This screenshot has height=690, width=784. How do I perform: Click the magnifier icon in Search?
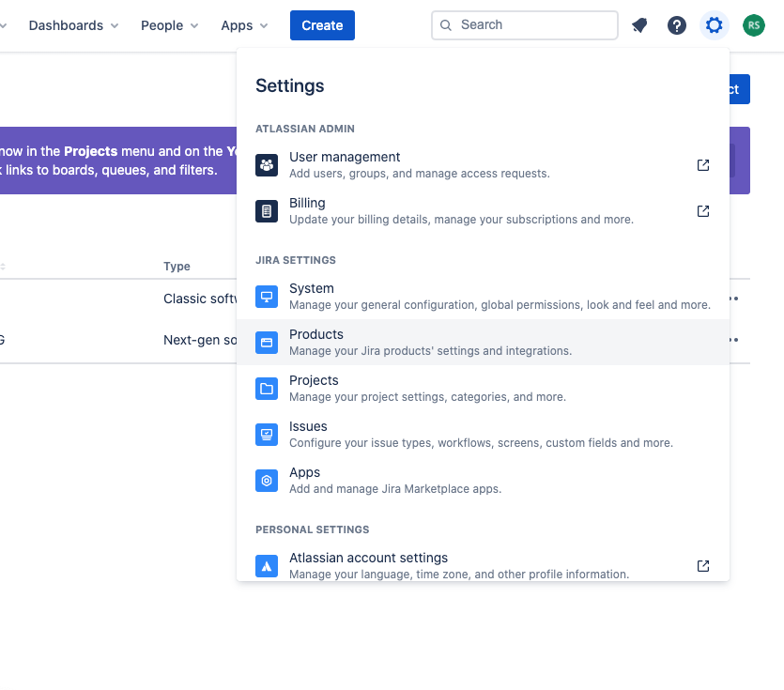click(x=445, y=25)
